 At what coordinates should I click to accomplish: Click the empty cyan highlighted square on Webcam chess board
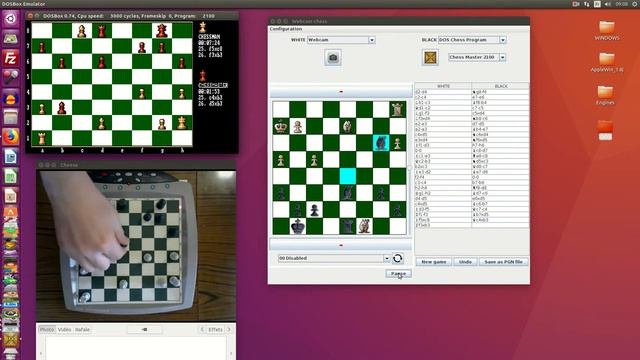(347, 176)
